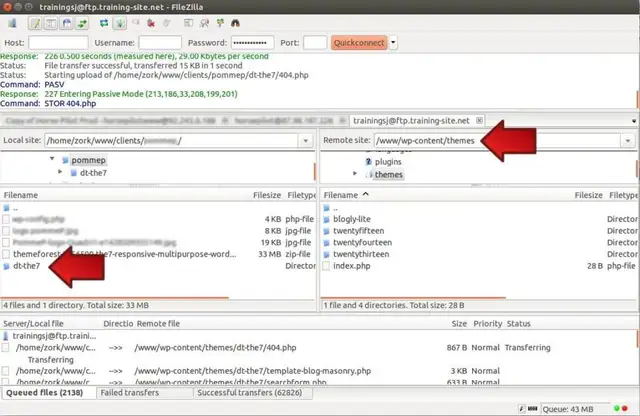Toggle the transfer queue display
Viewport: 640px width, 416px height.
pyautogui.click(x=82, y=23)
